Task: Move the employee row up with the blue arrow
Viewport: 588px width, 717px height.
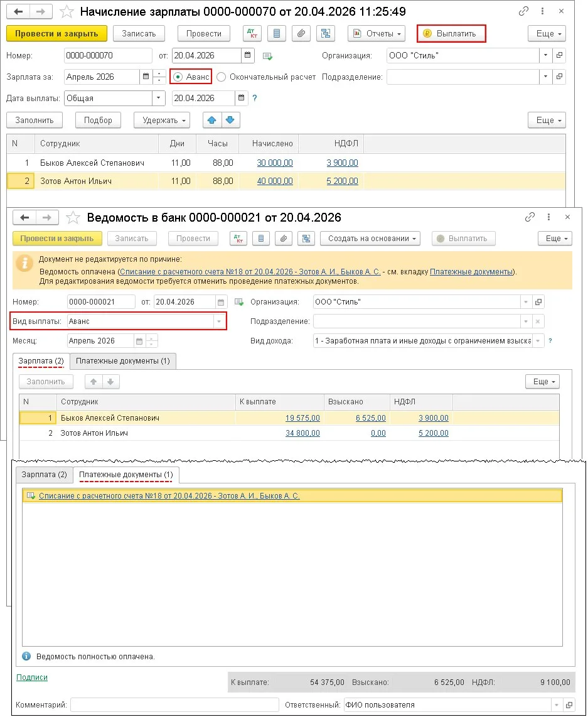Action: 212,121
